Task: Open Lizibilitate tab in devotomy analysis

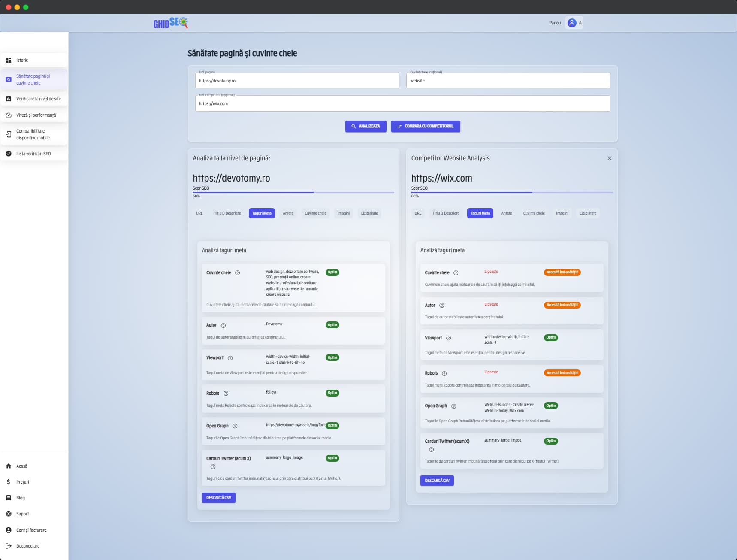Action: [369, 213]
